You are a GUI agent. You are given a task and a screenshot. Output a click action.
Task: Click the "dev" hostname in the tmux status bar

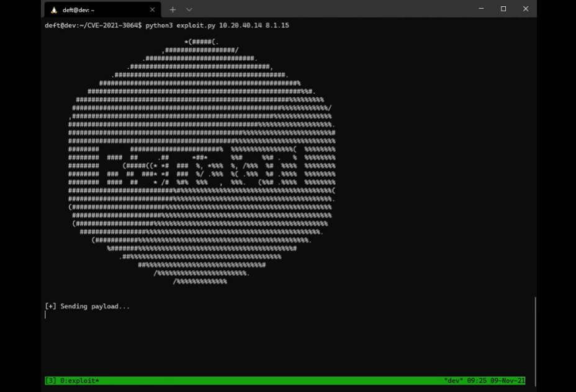(x=454, y=380)
